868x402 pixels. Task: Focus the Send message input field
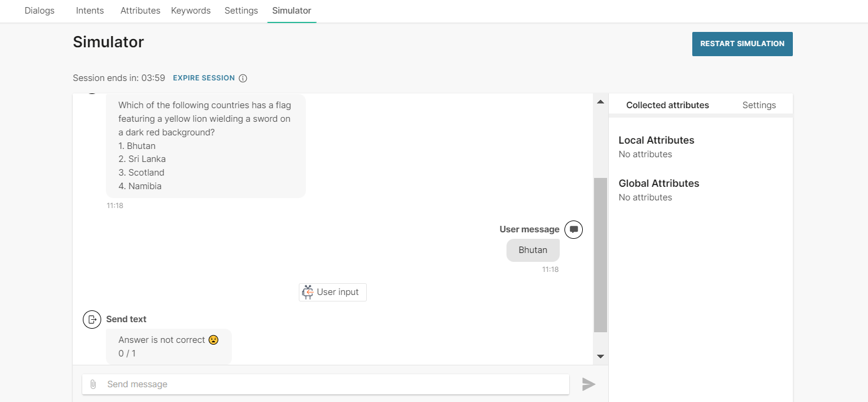[331, 384]
